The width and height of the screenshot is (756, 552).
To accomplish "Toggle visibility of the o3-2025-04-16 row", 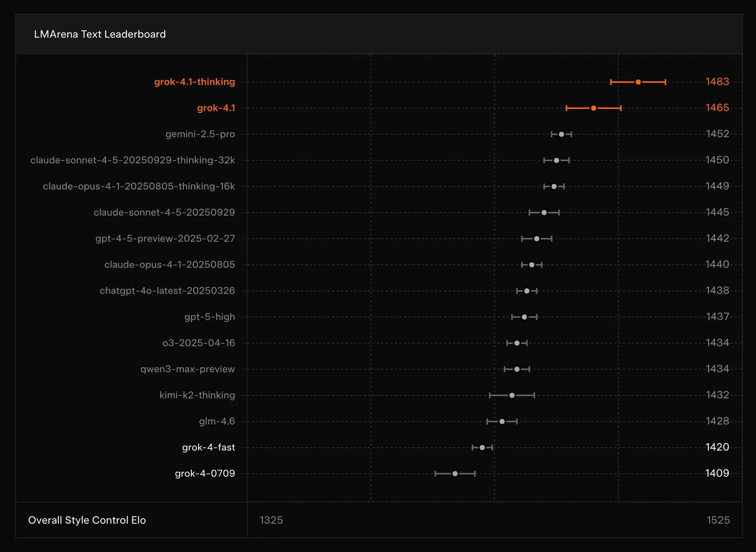I will (x=199, y=343).
